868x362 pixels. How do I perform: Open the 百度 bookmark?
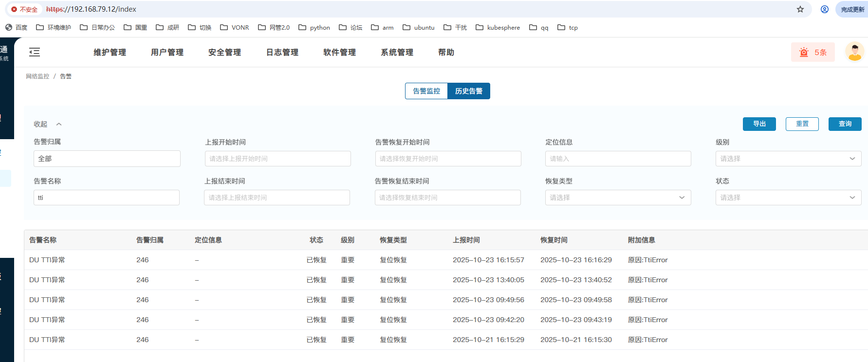point(16,28)
